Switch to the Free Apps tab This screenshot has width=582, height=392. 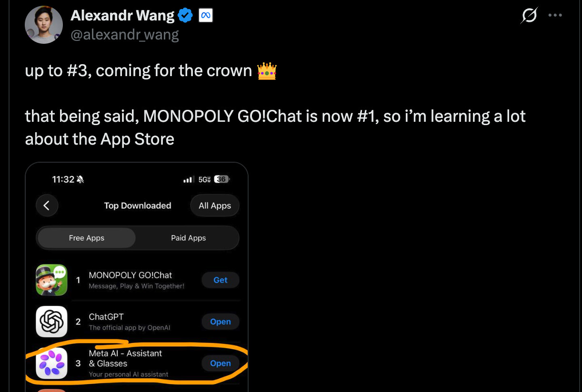tap(87, 238)
